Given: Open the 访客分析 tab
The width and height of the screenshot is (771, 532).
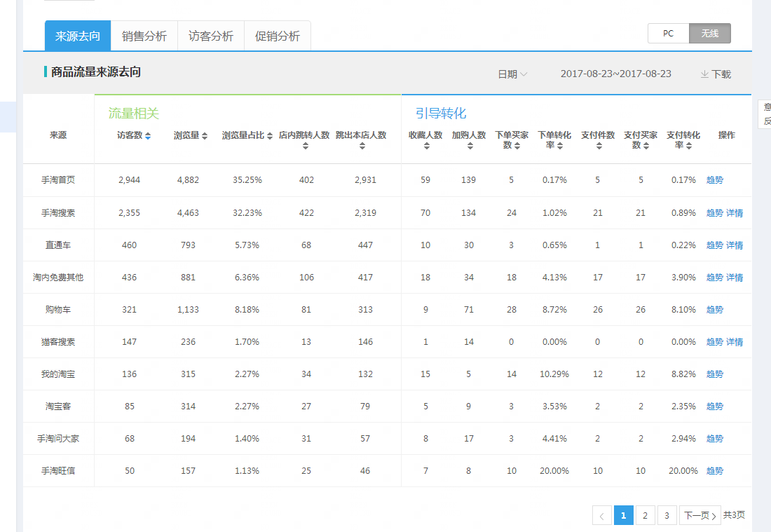Looking at the screenshot, I should tap(211, 36).
